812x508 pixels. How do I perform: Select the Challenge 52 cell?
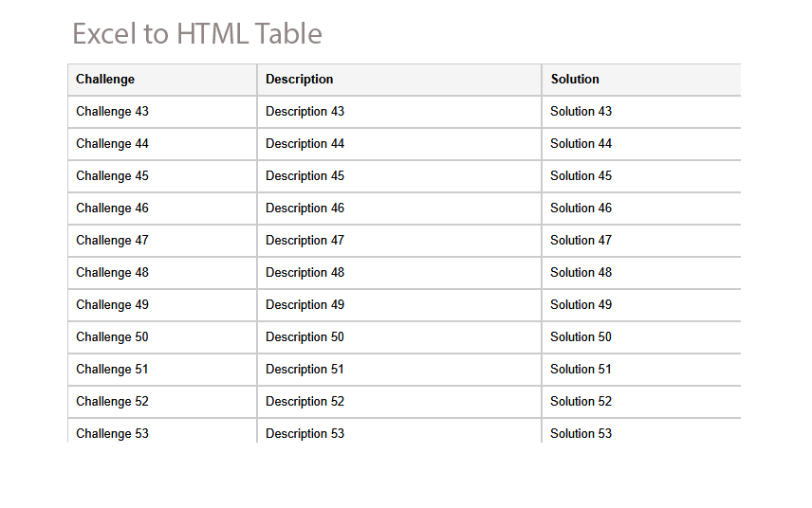pyautogui.click(x=162, y=402)
